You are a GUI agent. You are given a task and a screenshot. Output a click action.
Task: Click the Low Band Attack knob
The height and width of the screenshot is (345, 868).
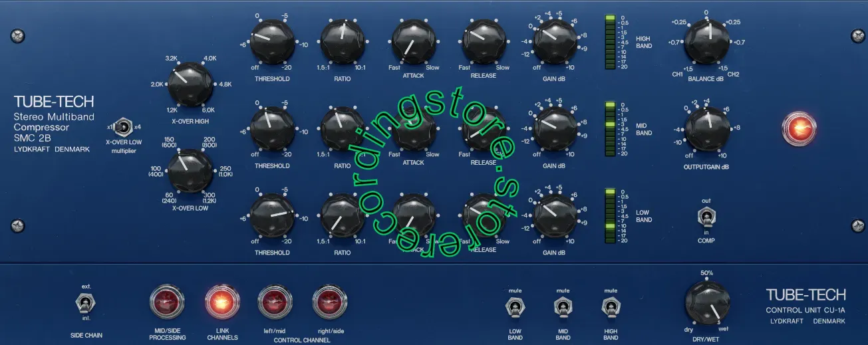click(x=413, y=215)
